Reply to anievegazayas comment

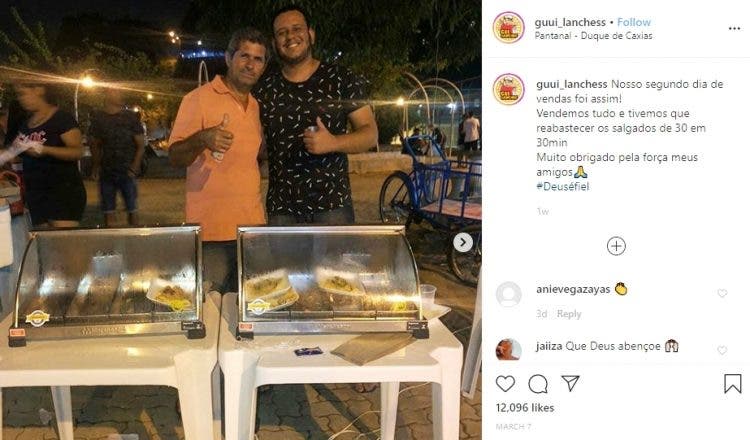pyautogui.click(x=569, y=314)
